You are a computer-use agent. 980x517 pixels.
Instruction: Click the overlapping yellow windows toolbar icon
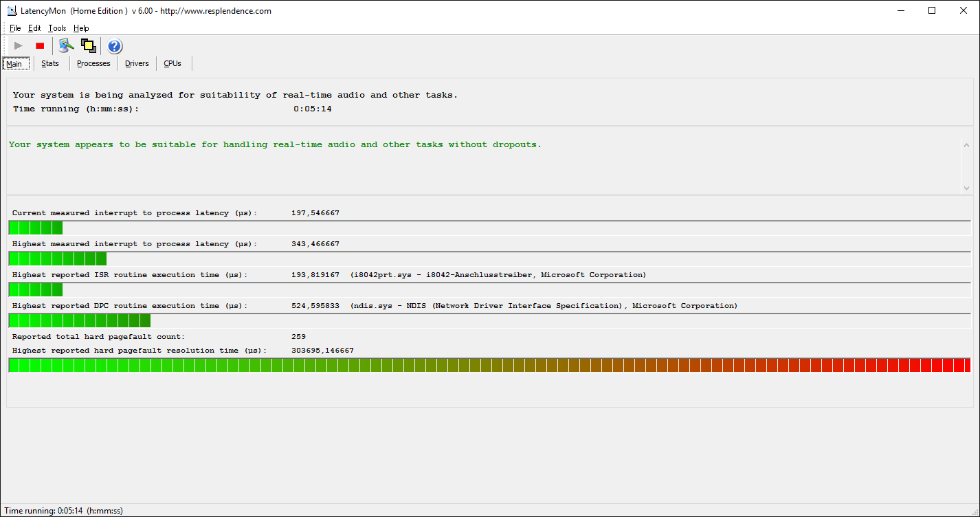coord(88,46)
